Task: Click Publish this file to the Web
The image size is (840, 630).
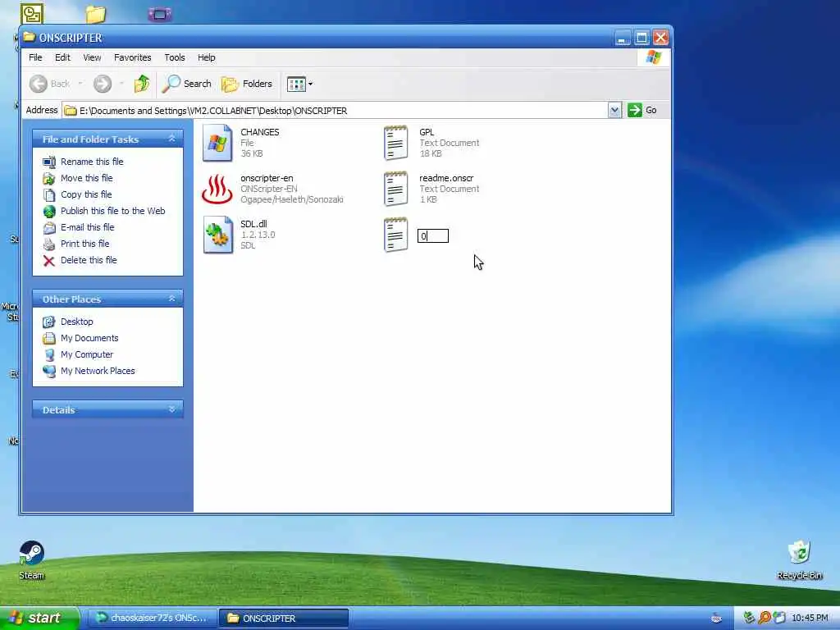Action: coord(113,211)
